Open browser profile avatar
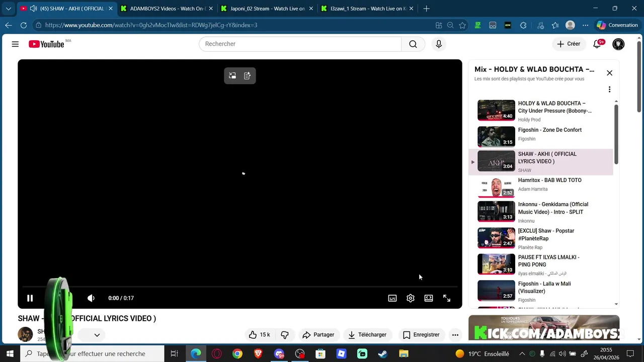644x362 pixels. pos(570,25)
